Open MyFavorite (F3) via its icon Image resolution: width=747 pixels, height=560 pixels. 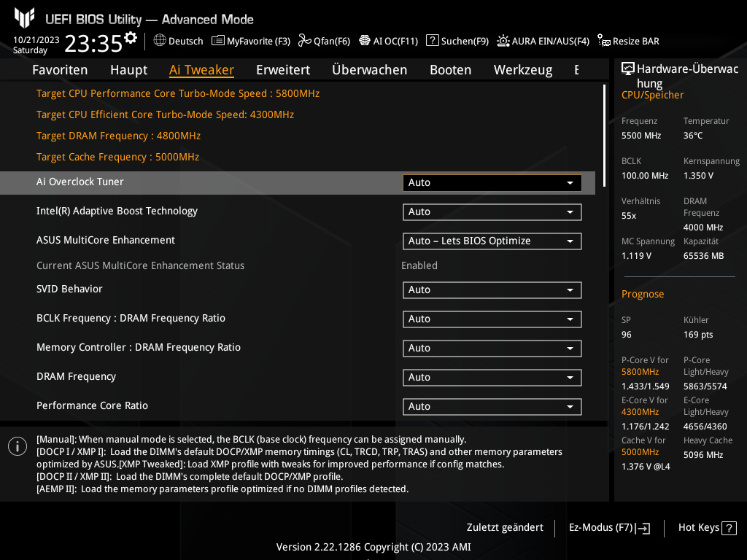[217, 41]
